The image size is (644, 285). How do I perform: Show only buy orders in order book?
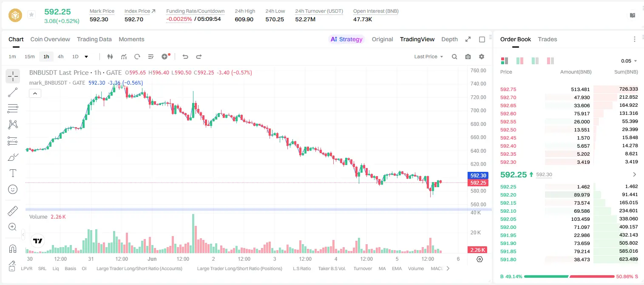point(535,61)
